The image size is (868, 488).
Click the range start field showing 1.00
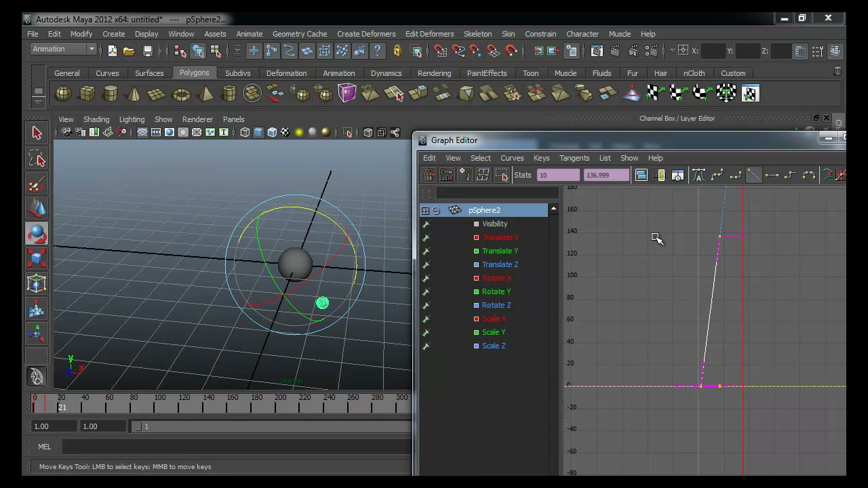pos(54,426)
